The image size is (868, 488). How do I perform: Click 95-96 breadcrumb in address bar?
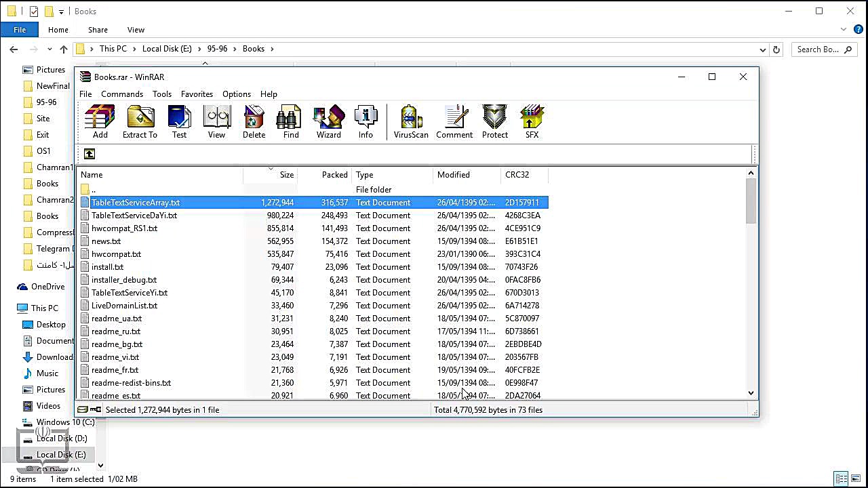tap(217, 49)
